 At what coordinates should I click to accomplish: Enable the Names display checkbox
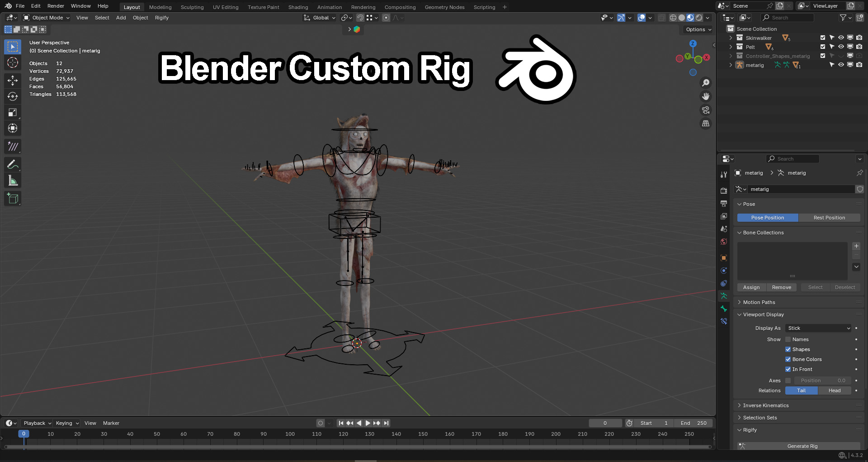[x=788, y=339]
